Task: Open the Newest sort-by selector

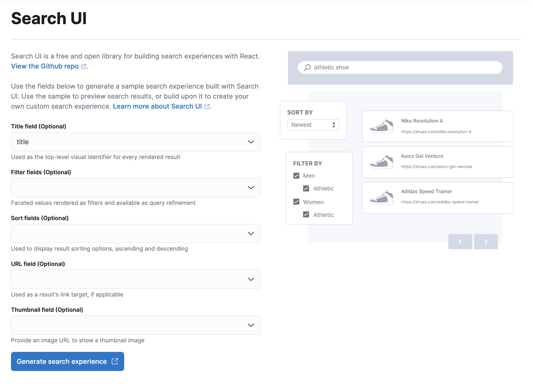Action: tap(313, 125)
